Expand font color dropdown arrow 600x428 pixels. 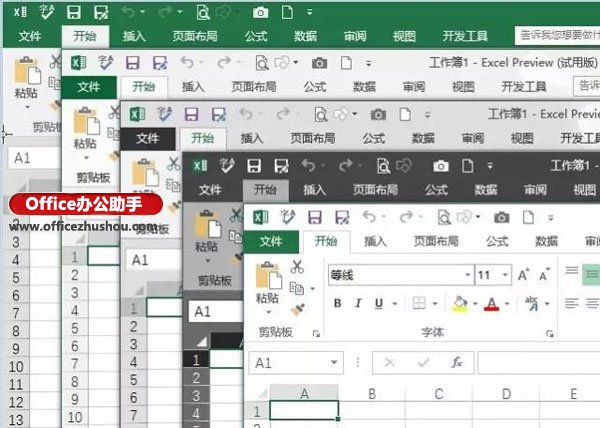pos(507,304)
